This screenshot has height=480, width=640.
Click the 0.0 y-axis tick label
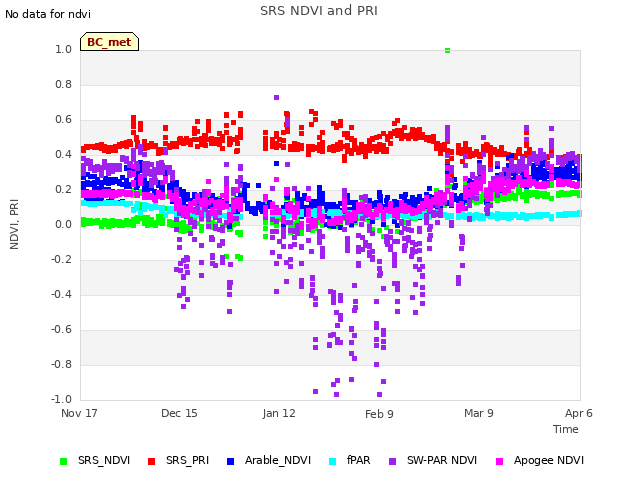pos(64,224)
